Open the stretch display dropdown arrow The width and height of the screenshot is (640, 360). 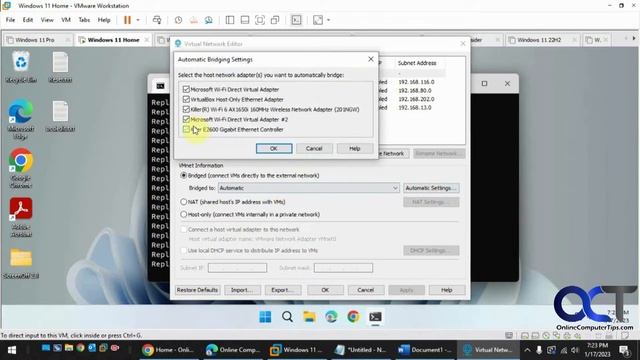point(329,20)
